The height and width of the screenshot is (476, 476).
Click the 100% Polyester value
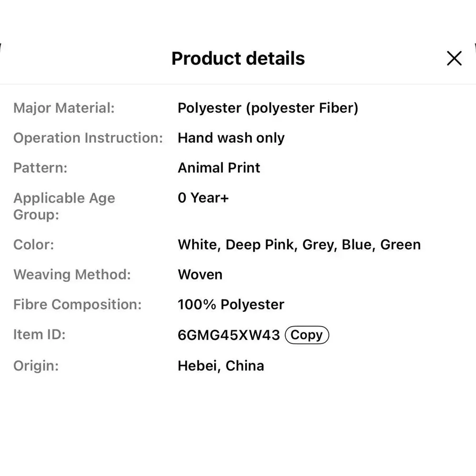point(231,305)
